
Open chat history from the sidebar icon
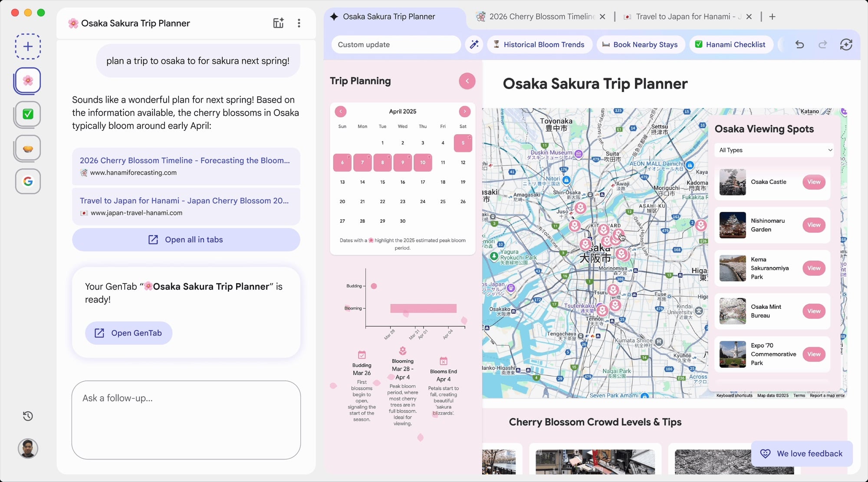[x=27, y=416]
